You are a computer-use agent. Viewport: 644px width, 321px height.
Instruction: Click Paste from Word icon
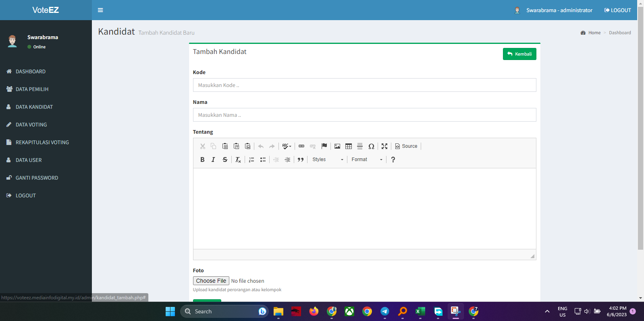point(247,146)
